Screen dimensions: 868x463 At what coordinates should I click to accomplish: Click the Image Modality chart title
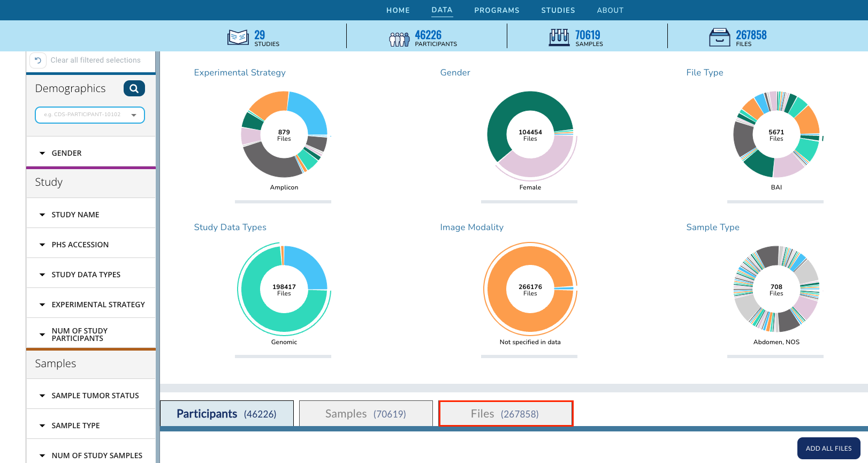tap(471, 227)
